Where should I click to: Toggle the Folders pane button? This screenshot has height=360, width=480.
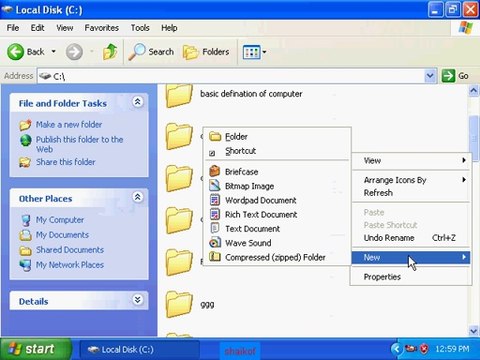(206, 52)
